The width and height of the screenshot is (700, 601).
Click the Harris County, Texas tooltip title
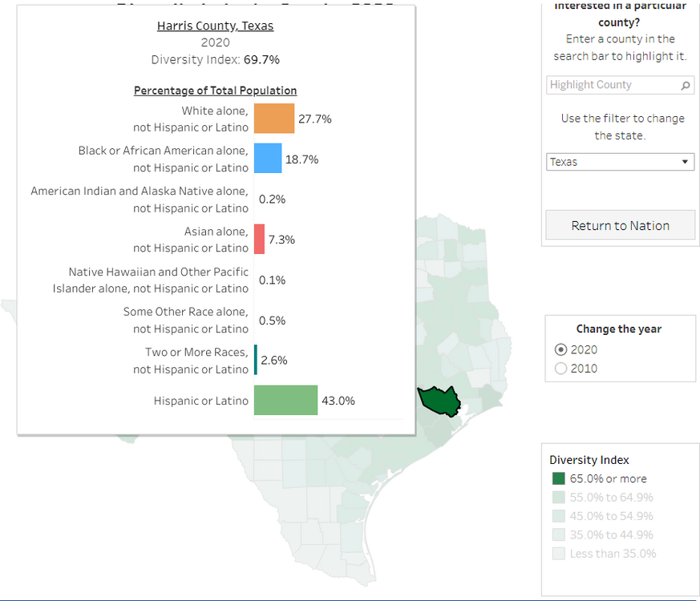point(215,26)
